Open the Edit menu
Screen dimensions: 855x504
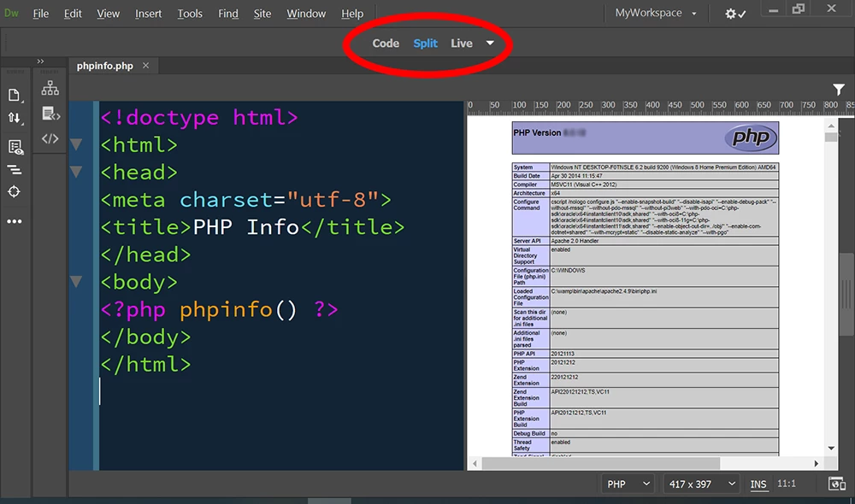pos(73,14)
